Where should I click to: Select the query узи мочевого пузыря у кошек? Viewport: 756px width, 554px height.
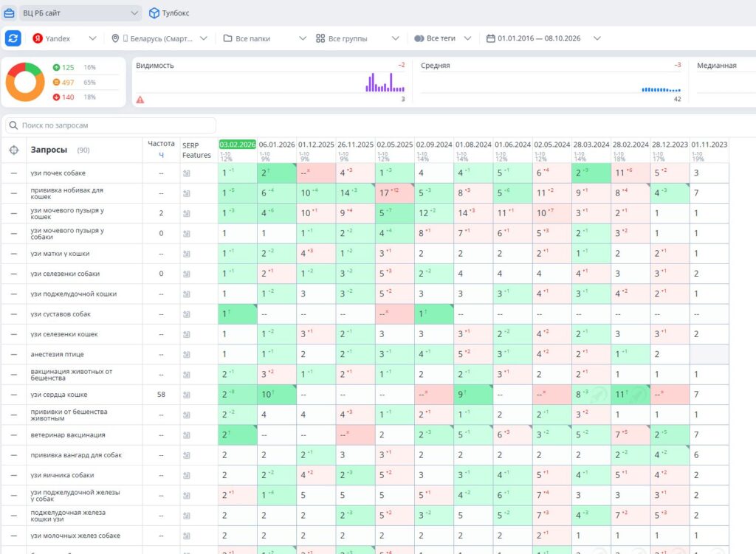click(67, 213)
